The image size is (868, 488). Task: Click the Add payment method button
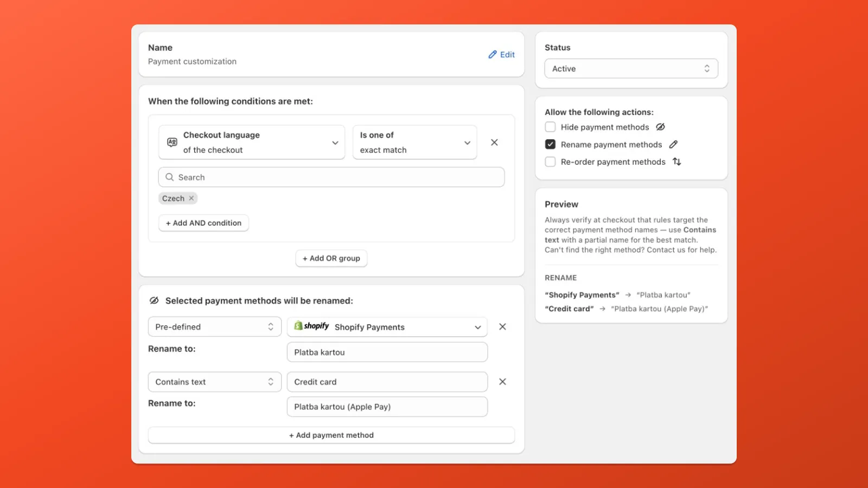click(331, 435)
